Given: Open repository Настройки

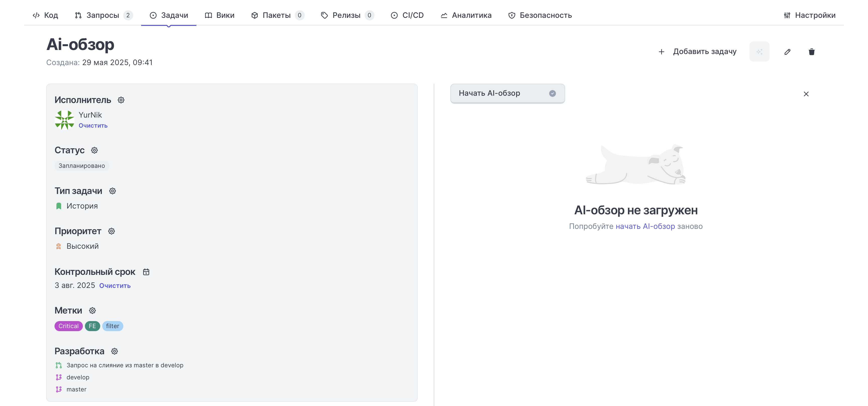Looking at the screenshot, I should (809, 15).
